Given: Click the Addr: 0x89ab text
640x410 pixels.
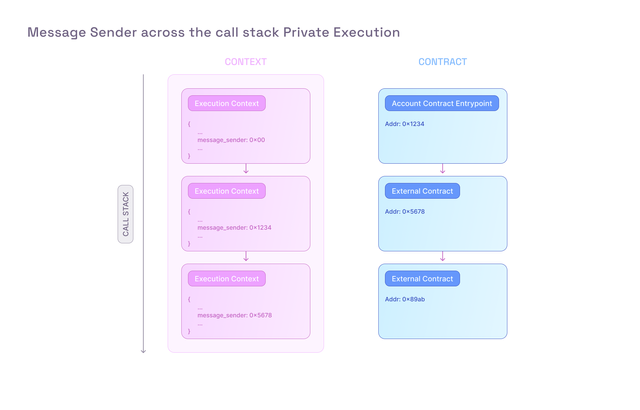Looking at the screenshot, I should point(405,299).
